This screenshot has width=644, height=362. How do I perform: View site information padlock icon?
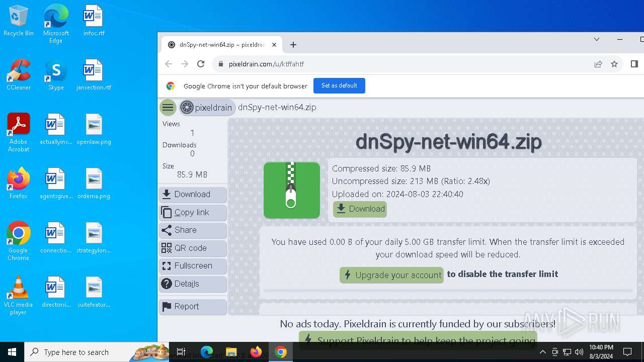coord(220,64)
